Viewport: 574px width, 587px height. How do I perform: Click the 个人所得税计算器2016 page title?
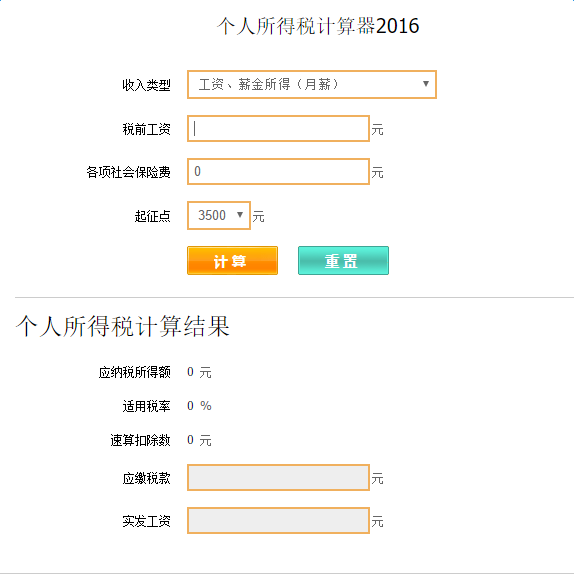pos(318,26)
